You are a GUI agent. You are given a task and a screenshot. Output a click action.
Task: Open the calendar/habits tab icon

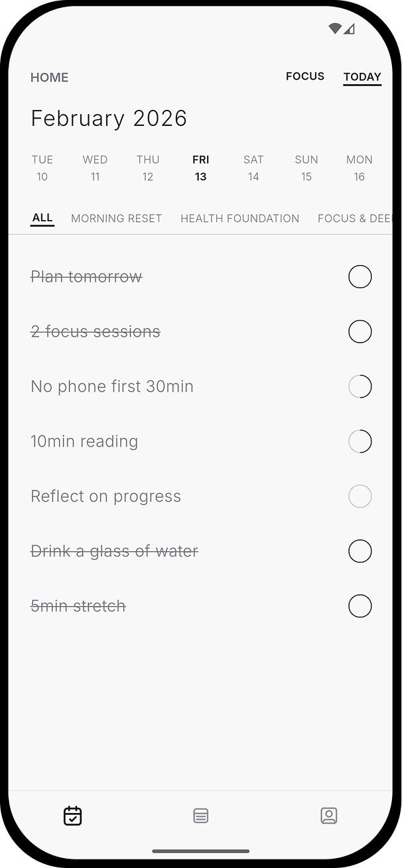[x=73, y=816]
